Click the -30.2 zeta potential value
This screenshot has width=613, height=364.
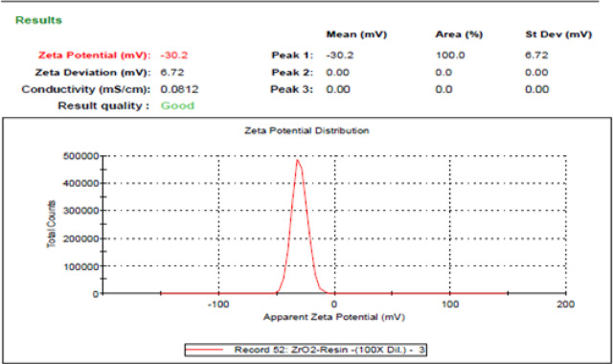pyautogui.click(x=174, y=56)
